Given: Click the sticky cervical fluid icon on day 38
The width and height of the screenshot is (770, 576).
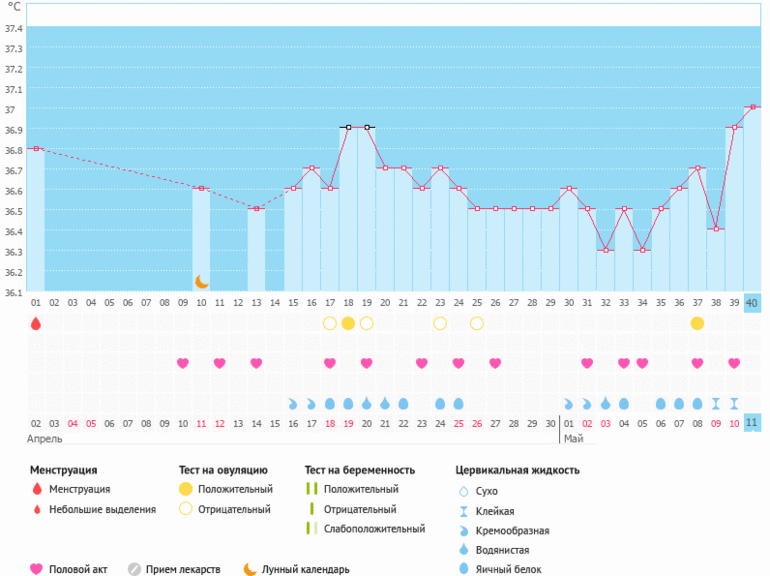Looking at the screenshot, I should click(715, 404).
